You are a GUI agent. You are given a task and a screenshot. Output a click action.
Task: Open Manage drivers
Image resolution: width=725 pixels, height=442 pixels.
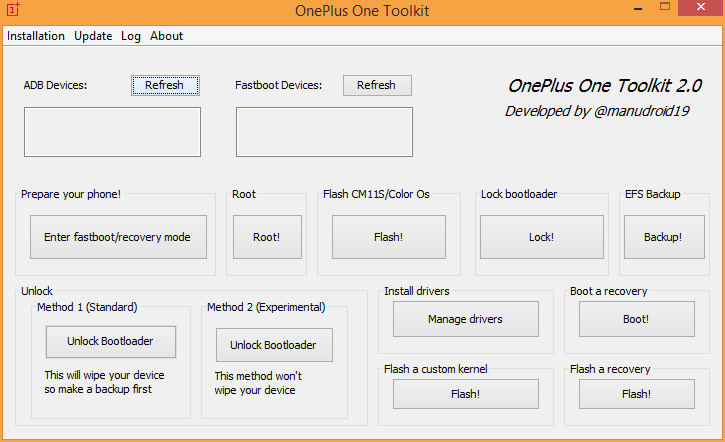click(466, 319)
